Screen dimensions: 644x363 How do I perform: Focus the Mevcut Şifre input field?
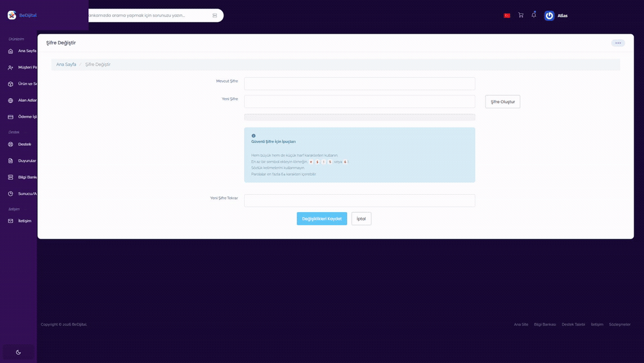(359, 83)
